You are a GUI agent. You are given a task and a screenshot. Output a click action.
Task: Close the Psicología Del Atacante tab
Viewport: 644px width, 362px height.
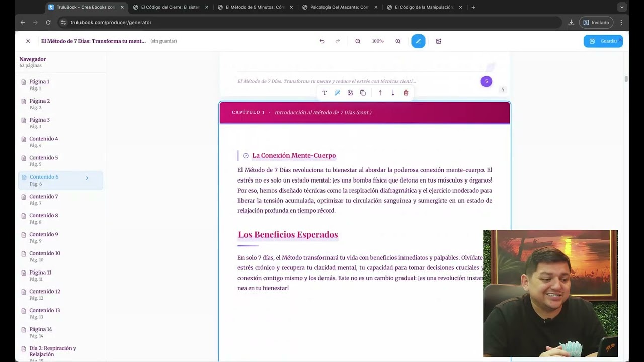tap(376, 7)
